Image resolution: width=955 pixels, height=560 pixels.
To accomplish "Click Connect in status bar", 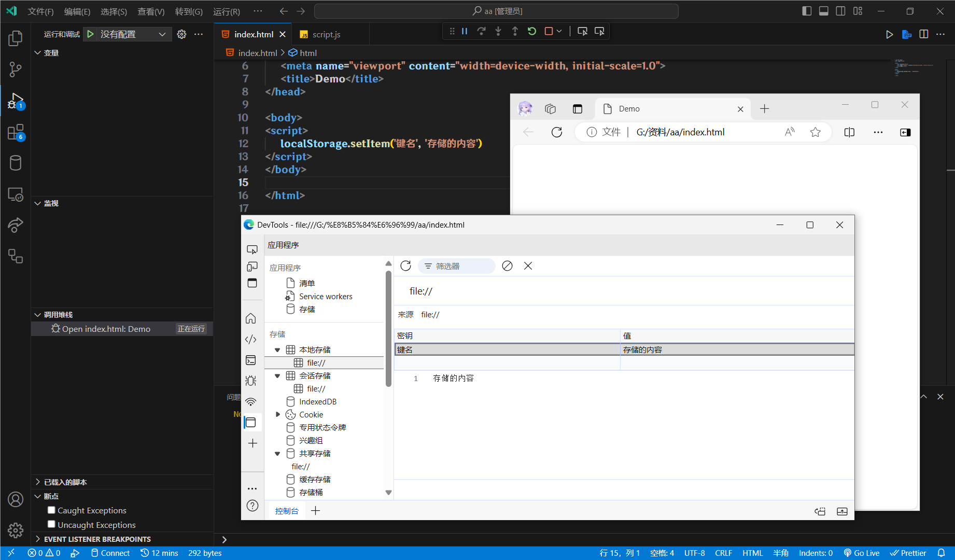I will click(x=110, y=553).
